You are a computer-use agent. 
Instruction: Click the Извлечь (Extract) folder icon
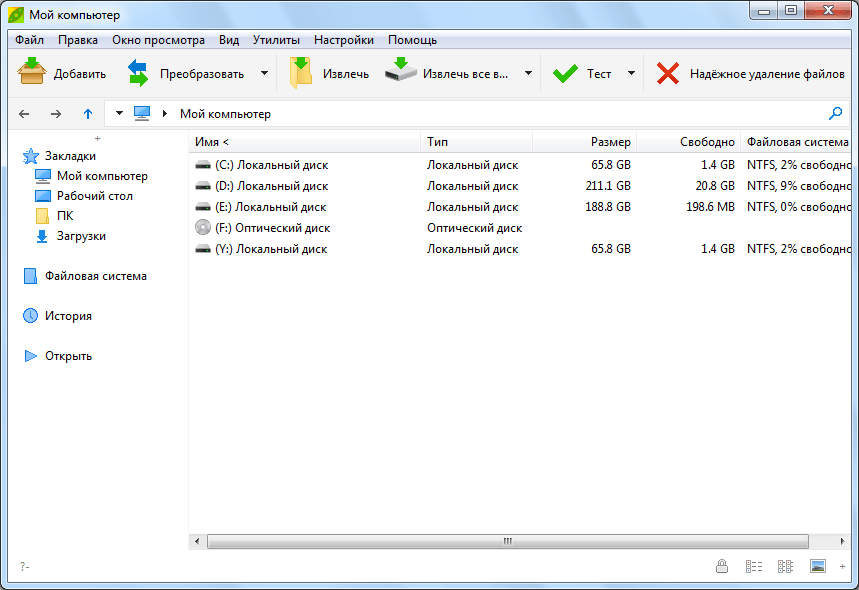[x=301, y=73]
